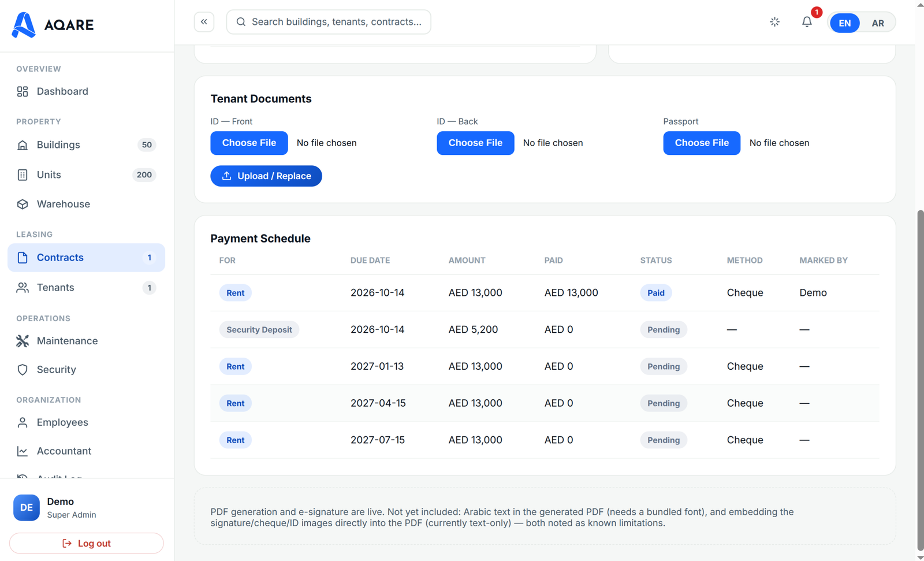Click the search magnifier icon
The image size is (924, 561).
pos(241,22)
